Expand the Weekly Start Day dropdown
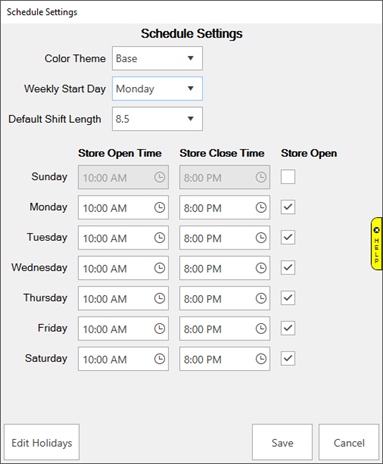Image resolution: width=383 pixels, height=464 pixels. coord(157,89)
